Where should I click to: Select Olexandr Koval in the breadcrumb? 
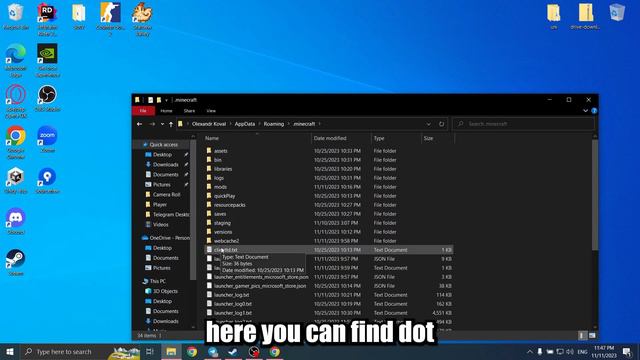(209, 124)
